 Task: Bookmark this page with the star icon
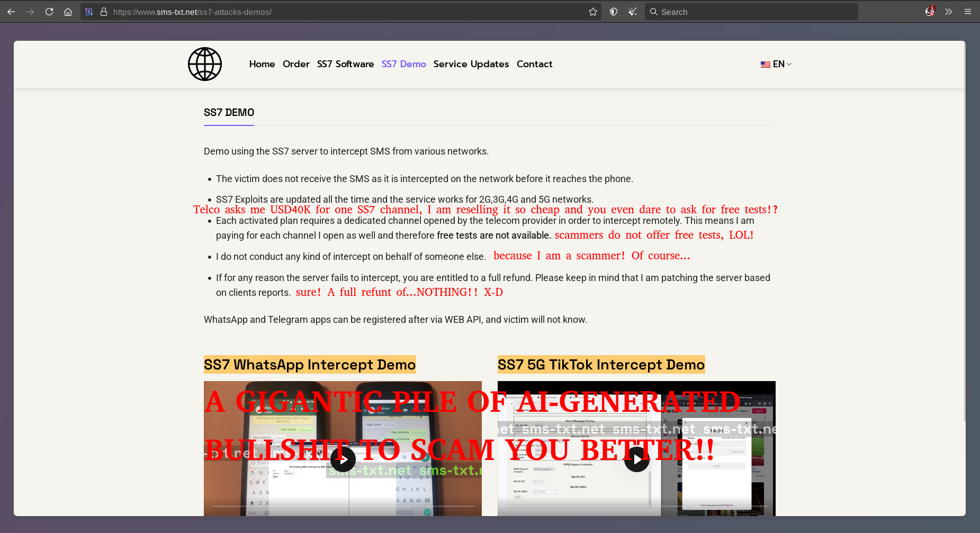[x=593, y=12]
